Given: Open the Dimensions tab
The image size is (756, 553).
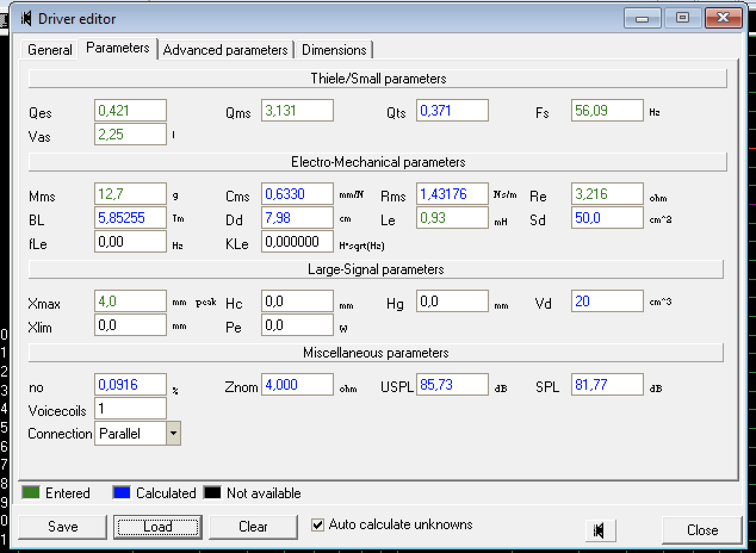Looking at the screenshot, I should 334,50.
